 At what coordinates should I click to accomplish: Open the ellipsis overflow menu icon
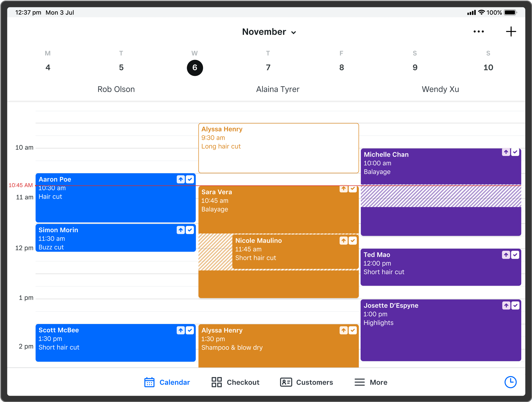click(479, 31)
